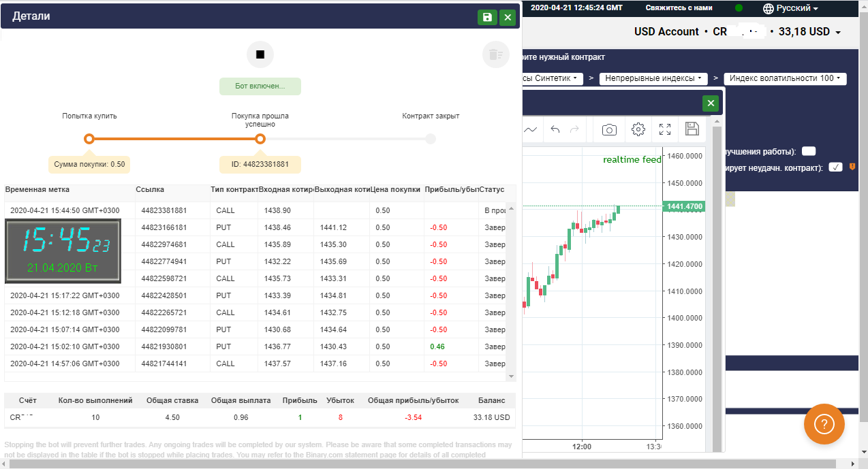868x469 pixels.
Task: Select the line chart type tool
Action: click(531, 129)
